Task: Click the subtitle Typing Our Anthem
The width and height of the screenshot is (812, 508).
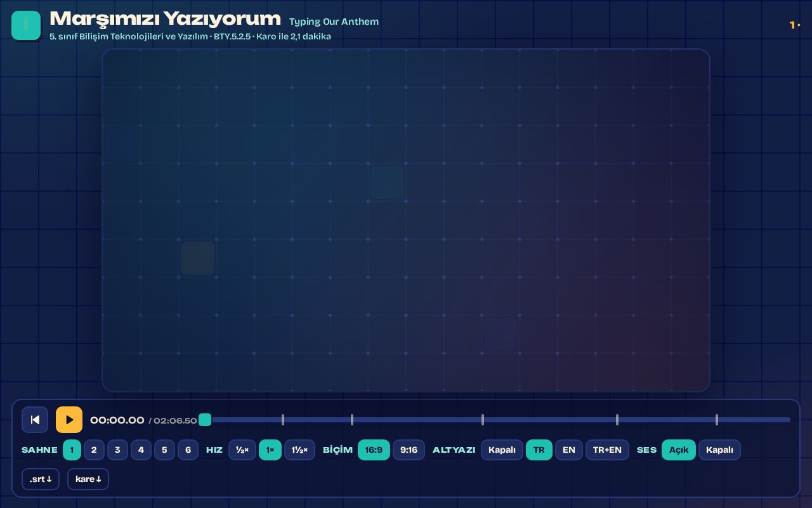Action: point(334,22)
